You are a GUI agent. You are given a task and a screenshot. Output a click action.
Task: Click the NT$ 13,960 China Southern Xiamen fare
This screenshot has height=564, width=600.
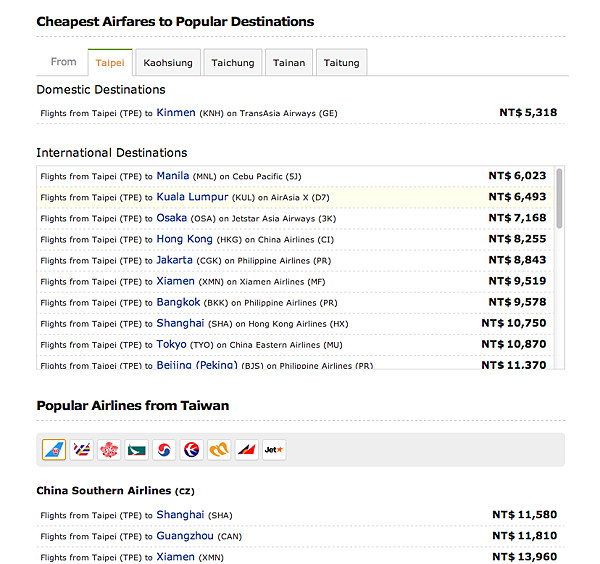pos(525,557)
